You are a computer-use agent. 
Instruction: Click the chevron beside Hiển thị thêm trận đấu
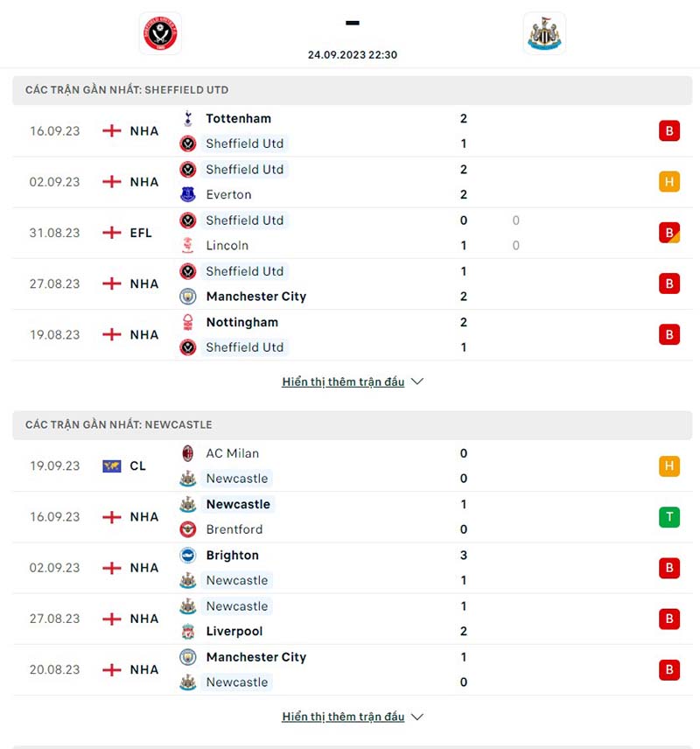[417, 381]
